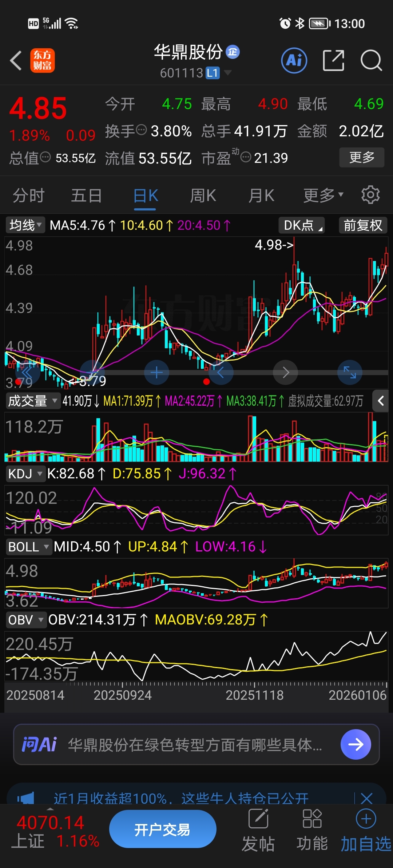Viewport: 393px width, 868px height.
Task: Open BOLL indicator dropdown
Action: (29, 547)
